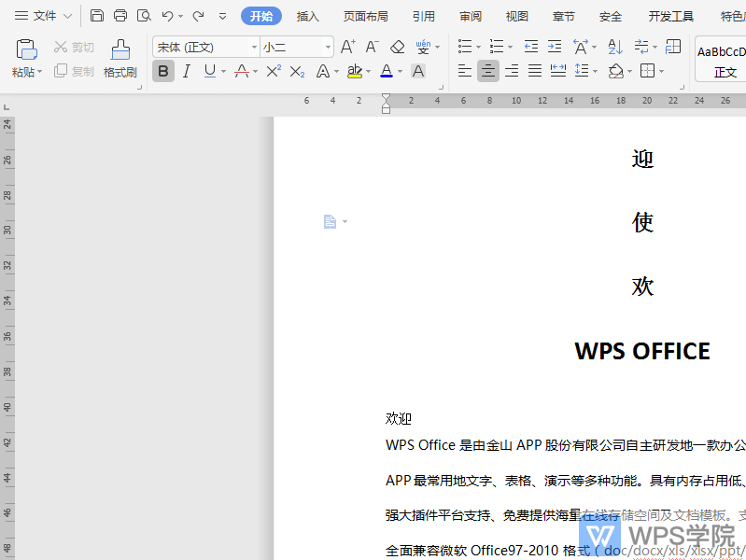Apply yellow text highlight color
The height and width of the screenshot is (560, 746).
354,71
